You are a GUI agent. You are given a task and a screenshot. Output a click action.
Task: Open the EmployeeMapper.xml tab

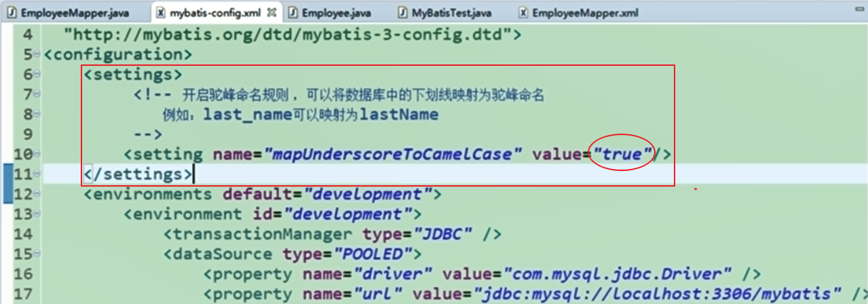(x=580, y=13)
